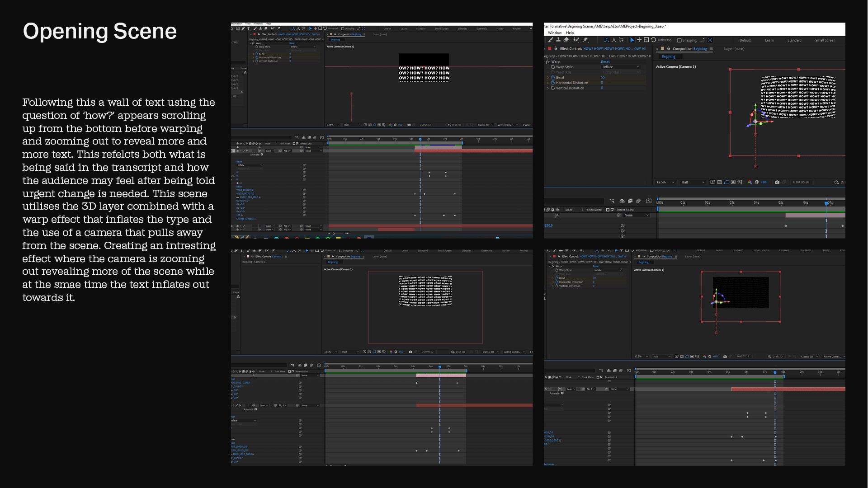Toggle the Bend stopwatch in top-right window
868x488 pixels.
[x=553, y=77]
